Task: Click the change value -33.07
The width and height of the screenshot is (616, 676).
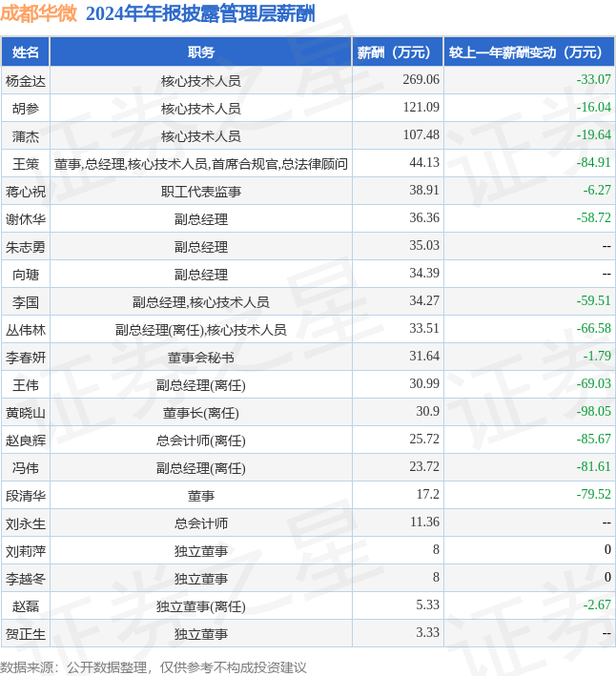Action: [593, 79]
